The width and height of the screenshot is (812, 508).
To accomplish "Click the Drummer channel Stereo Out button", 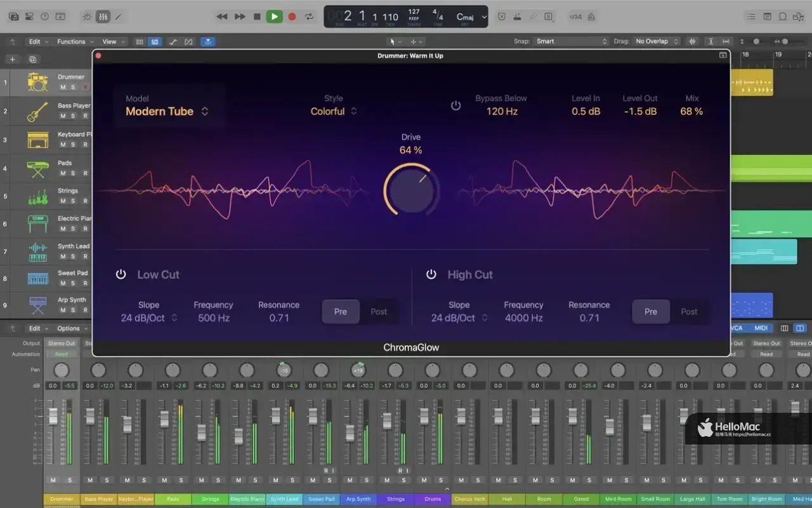I will point(62,343).
